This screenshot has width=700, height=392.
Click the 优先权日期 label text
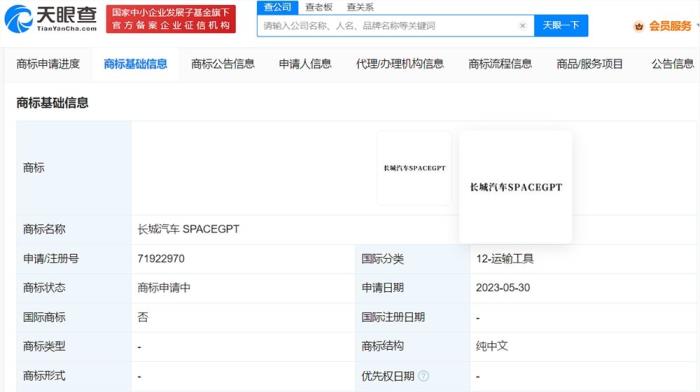pyautogui.click(x=388, y=376)
